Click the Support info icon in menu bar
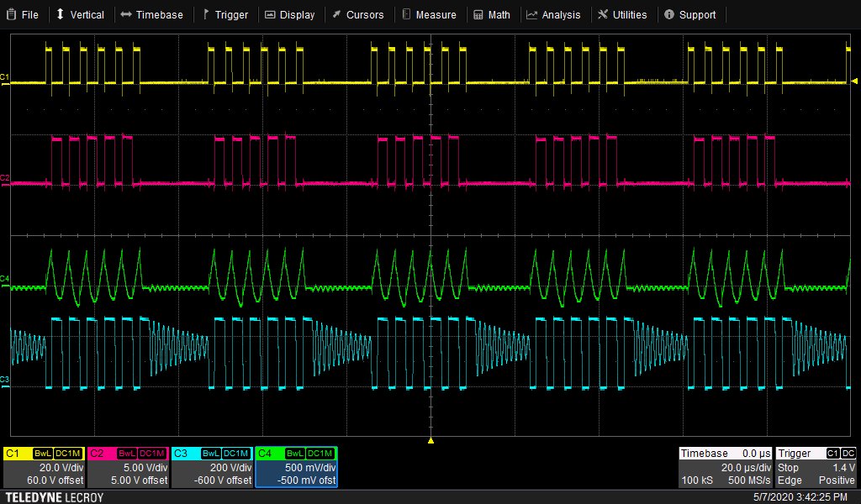Image resolution: width=861 pixels, height=504 pixels. click(x=669, y=14)
